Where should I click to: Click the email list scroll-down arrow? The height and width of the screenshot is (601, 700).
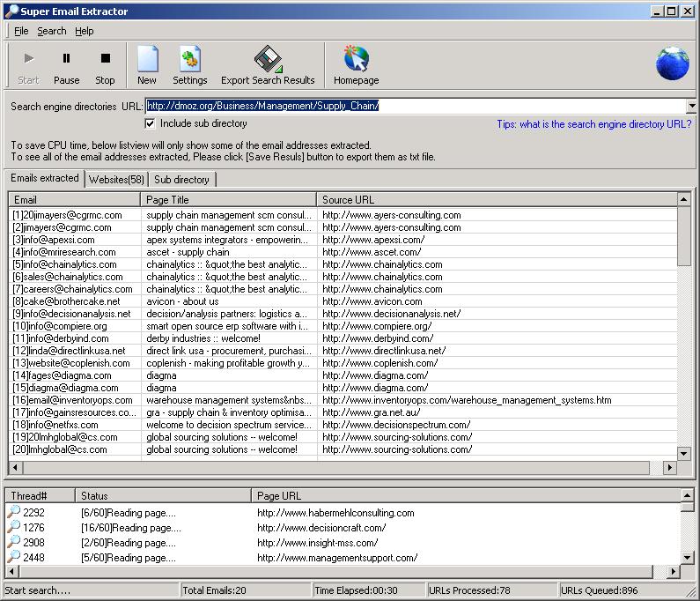tap(683, 454)
